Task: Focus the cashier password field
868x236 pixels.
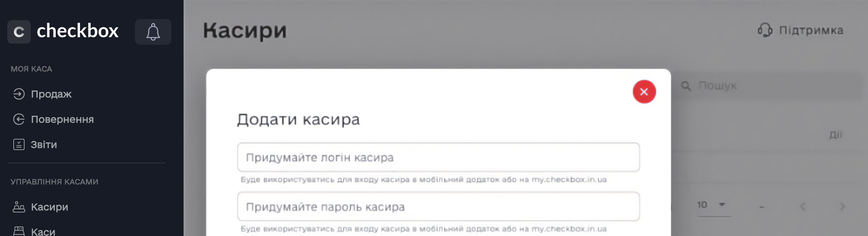Action: point(438,207)
